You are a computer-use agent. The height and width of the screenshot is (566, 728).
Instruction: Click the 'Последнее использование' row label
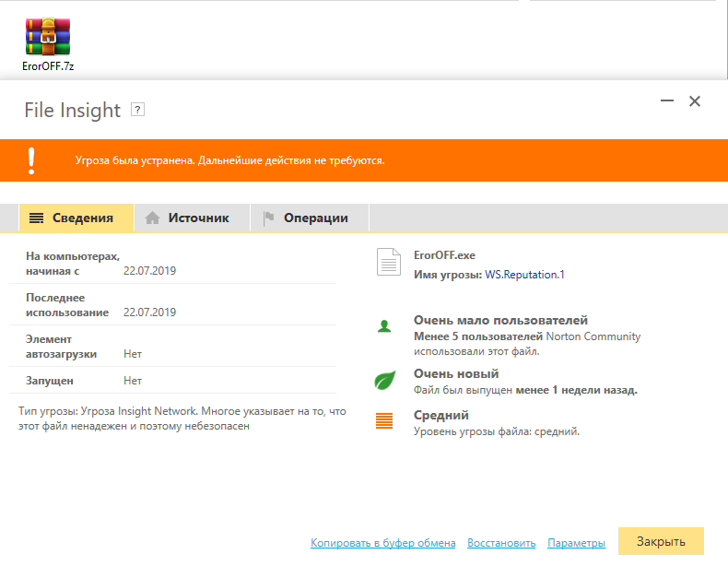[67, 305]
